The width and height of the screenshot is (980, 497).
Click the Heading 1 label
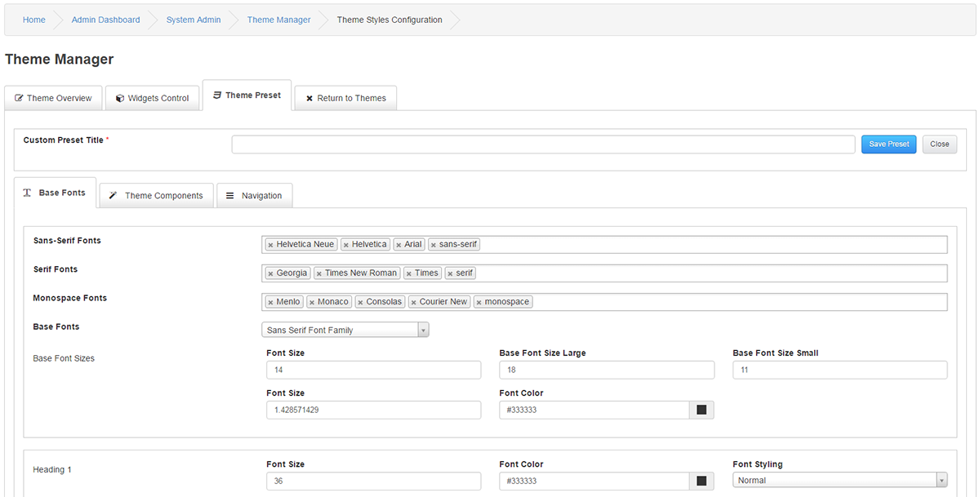[52, 470]
